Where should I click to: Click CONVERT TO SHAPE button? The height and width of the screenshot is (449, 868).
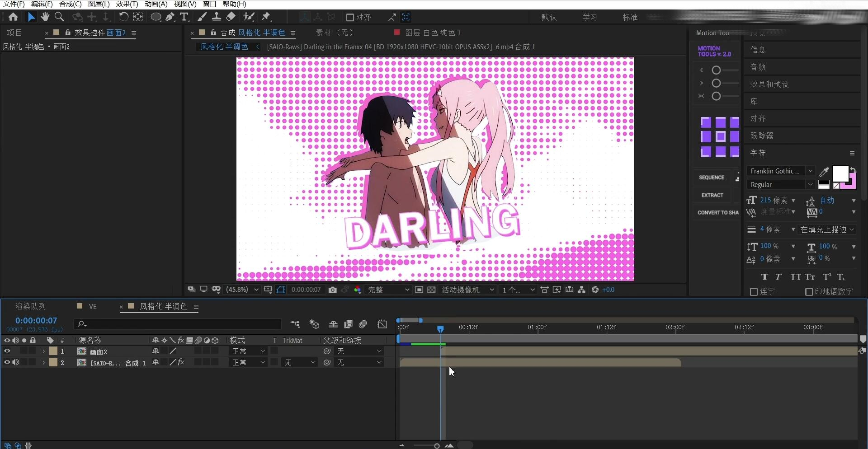(x=718, y=213)
